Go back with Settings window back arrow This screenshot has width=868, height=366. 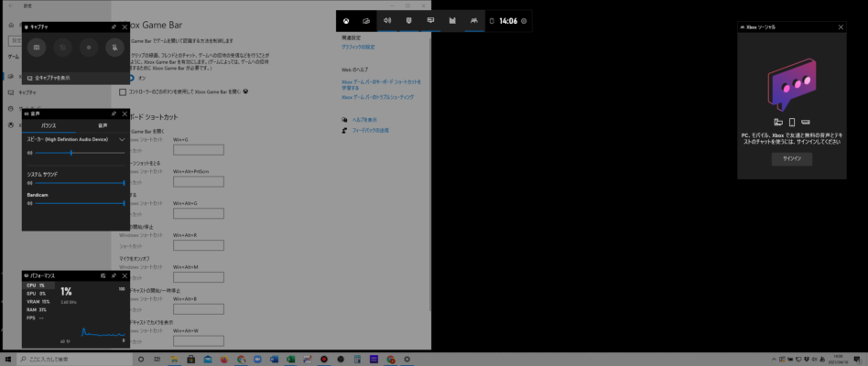[x=10, y=5]
